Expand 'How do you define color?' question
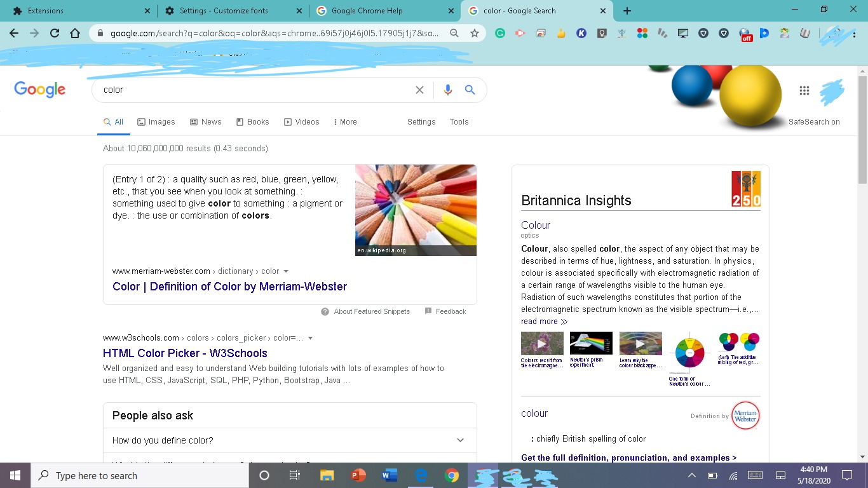This screenshot has width=868, height=488. [290, 440]
